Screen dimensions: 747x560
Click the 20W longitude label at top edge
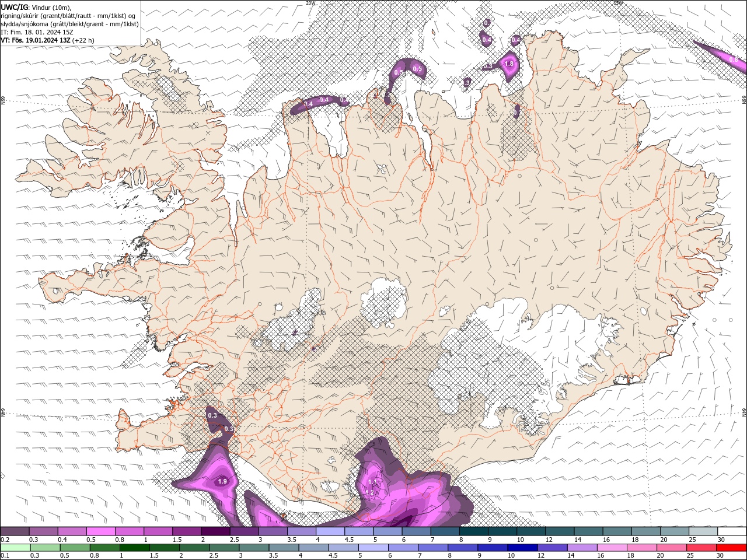tap(310, 3)
